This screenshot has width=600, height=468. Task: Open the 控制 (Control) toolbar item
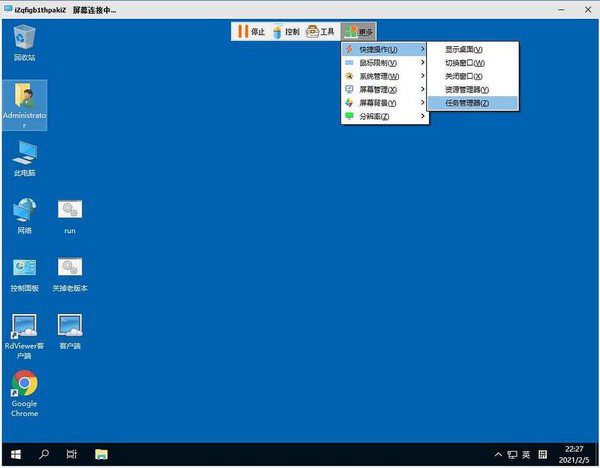[285, 31]
